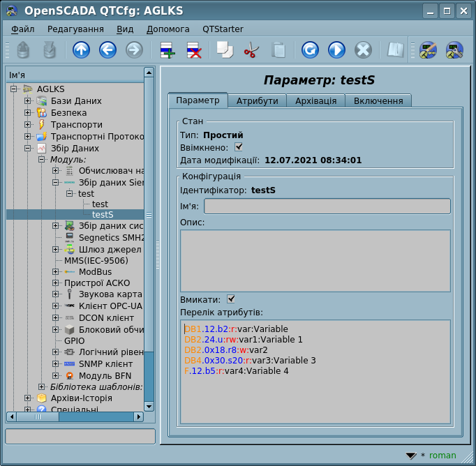Open the Редагування menu
Image resolution: width=476 pixels, height=466 pixels.
[75, 29]
